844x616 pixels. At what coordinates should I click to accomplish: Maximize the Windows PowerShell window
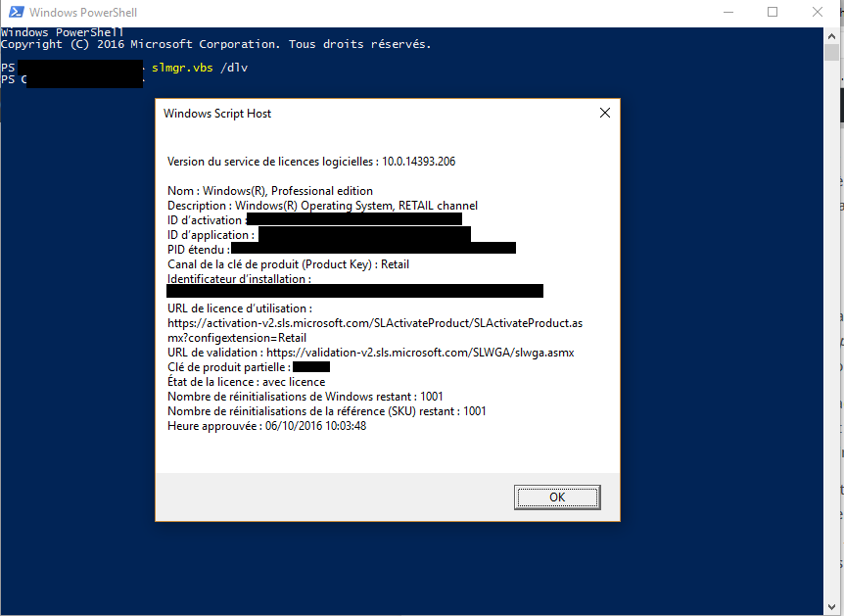click(773, 12)
